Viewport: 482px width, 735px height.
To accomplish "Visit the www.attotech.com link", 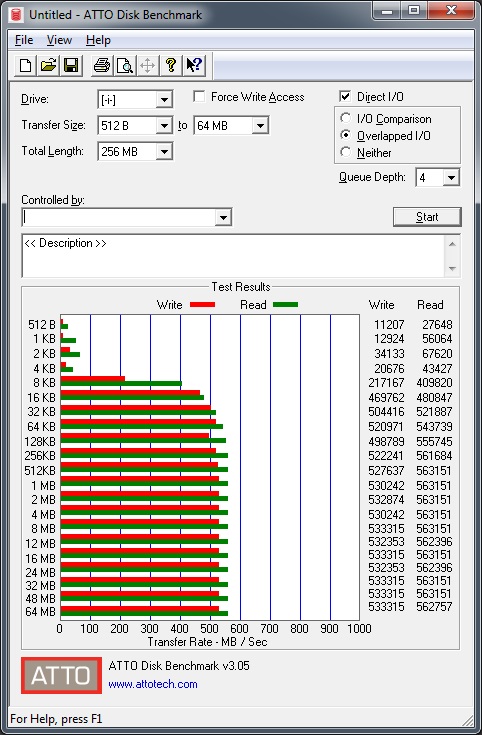I will (153, 684).
